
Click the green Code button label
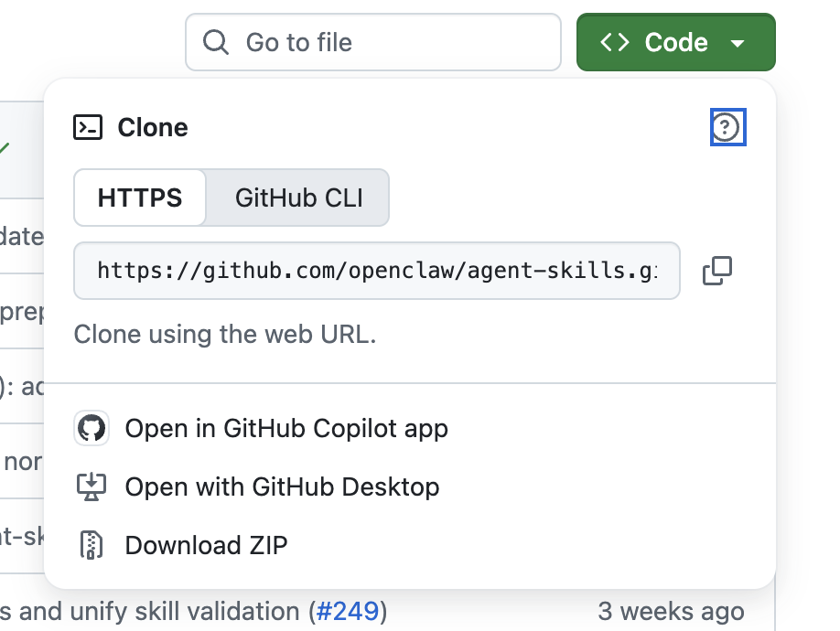pos(676,42)
